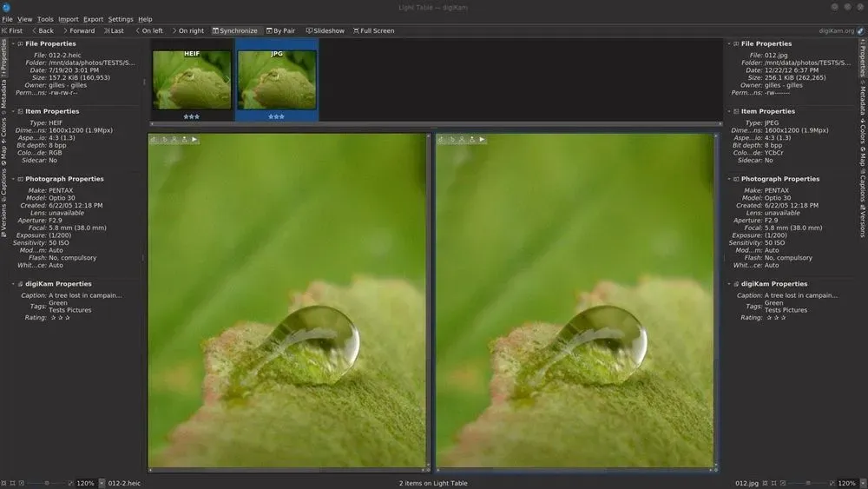Collapse left Photograph Properties section
This screenshot has height=489, width=868.
(x=13, y=179)
